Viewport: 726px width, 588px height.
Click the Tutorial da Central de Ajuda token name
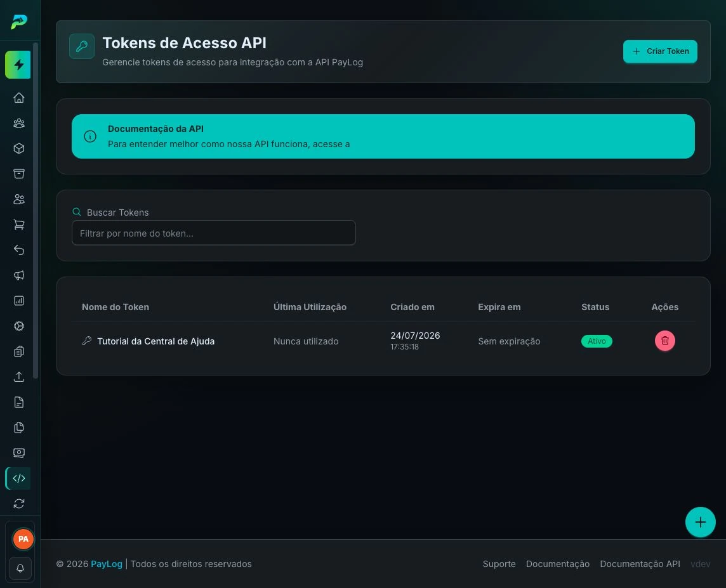(x=156, y=341)
